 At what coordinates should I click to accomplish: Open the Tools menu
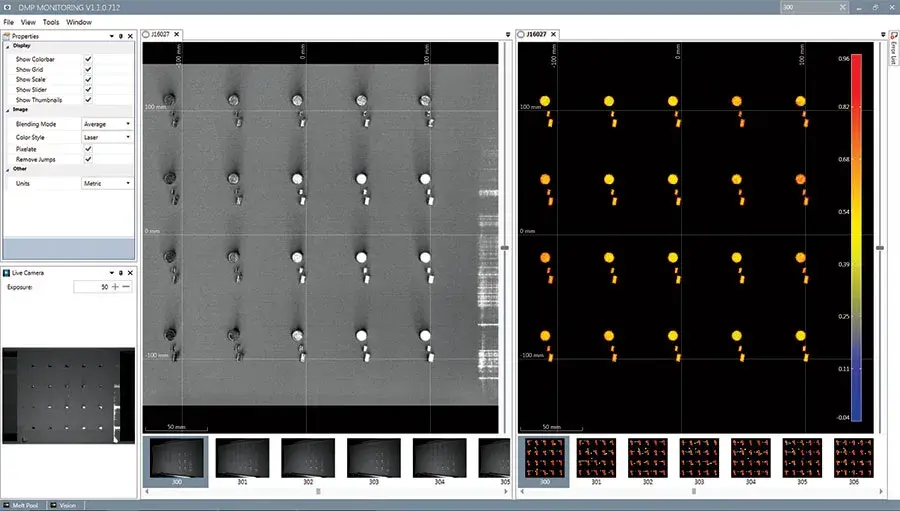pyautogui.click(x=50, y=22)
